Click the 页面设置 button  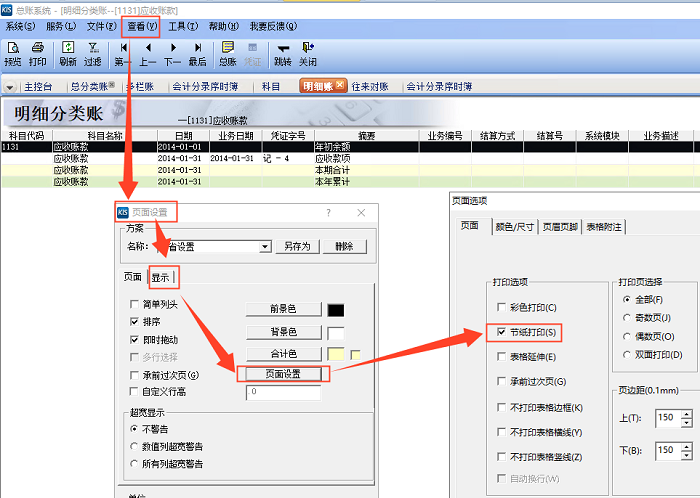pos(284,374)
